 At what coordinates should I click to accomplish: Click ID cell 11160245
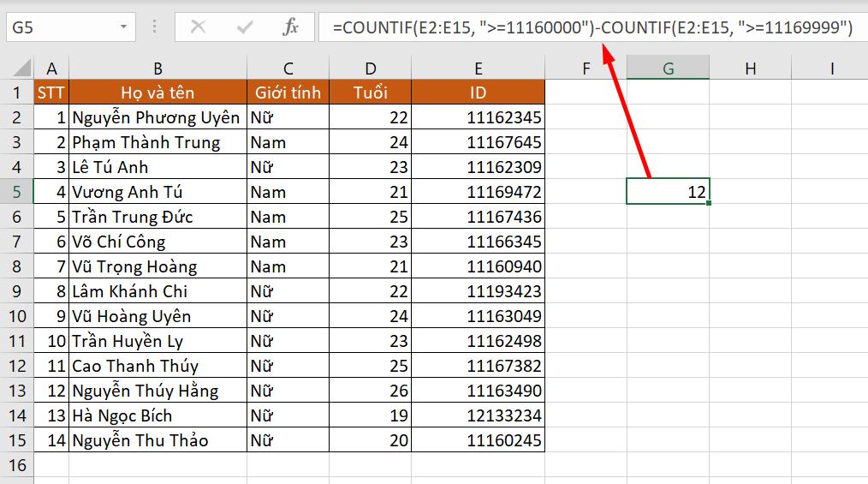pyautogui.click(x=479, y=440)
